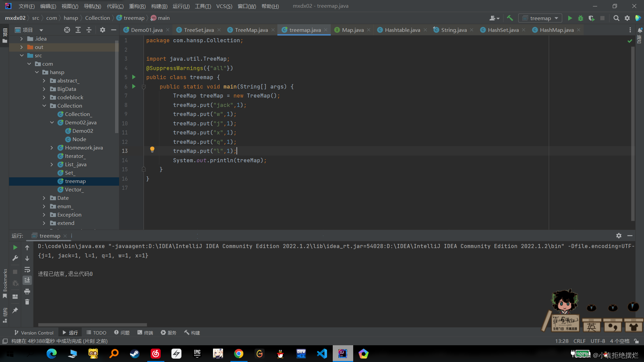Open Search Everywhere magnifier icon
Viewport: 644px width, 362px height.
(616, 18)
